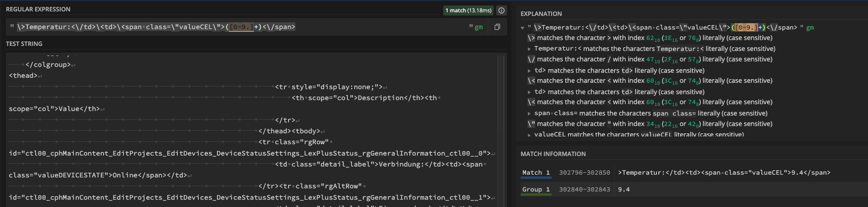Click the range "302796-302850"

[584, 172]
